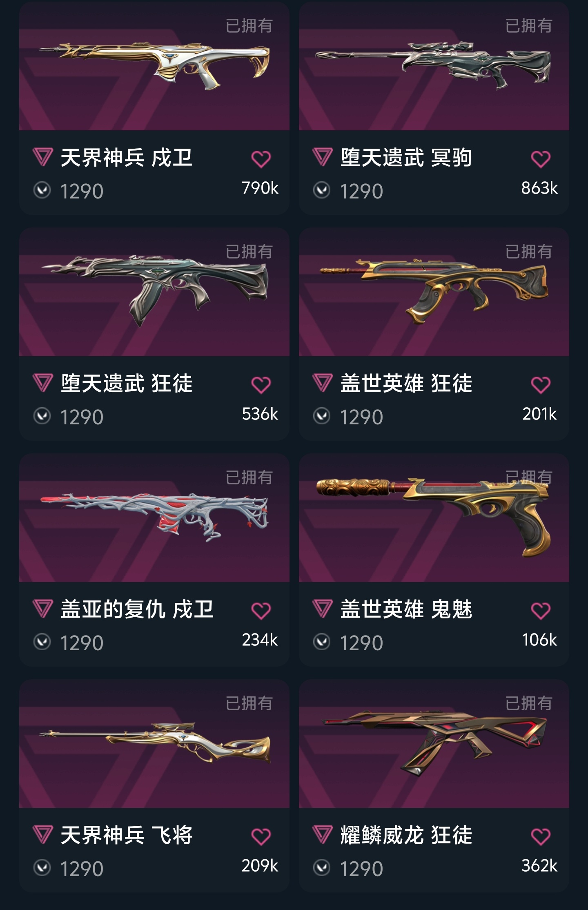View the 盖世英雄 鬼魅 pistol image

434,518
